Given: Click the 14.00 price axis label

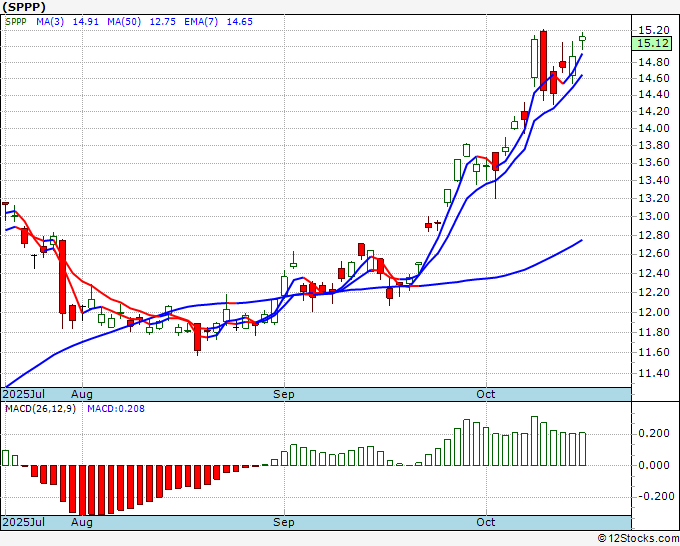Looking at the screenshot, I should click(x=654, y=128).
